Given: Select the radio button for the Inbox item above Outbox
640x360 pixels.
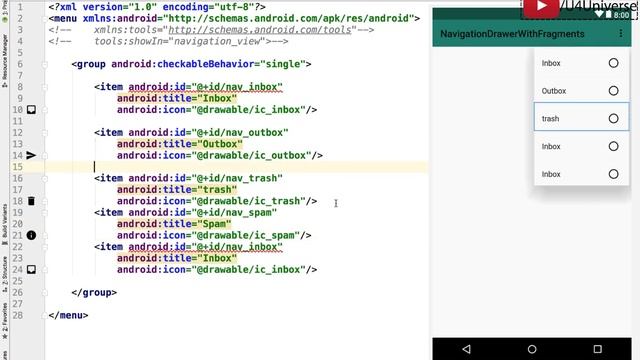Looking at the screenshot, I should pyautogui.click(x=613, y=63).
